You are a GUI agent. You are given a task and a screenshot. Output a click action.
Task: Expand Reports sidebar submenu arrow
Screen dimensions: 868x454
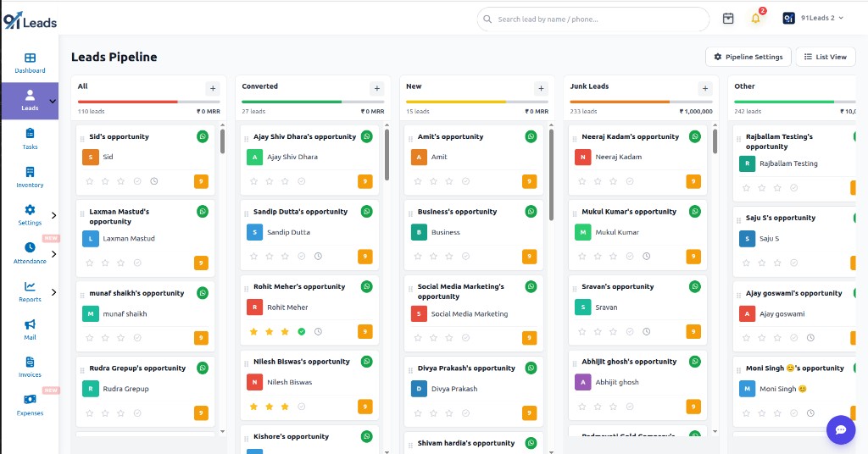[53, 292]
